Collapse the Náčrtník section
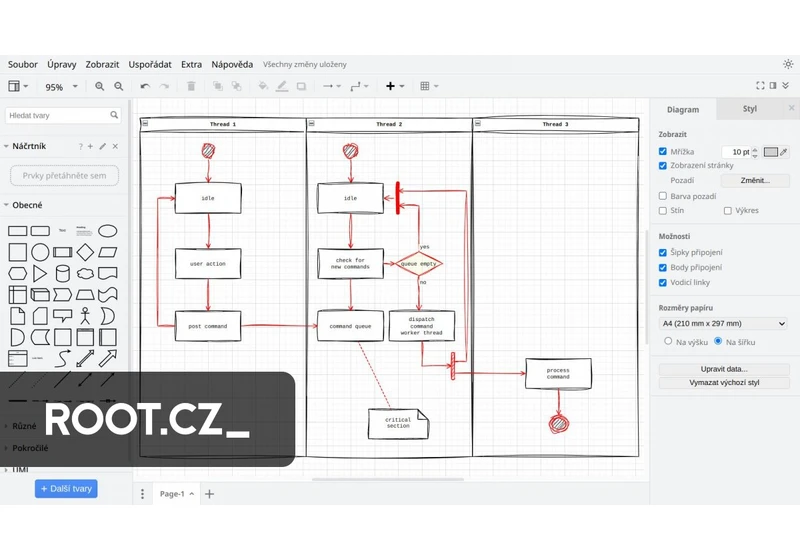Viewport: 800px width, 560px height. [6, 146]
